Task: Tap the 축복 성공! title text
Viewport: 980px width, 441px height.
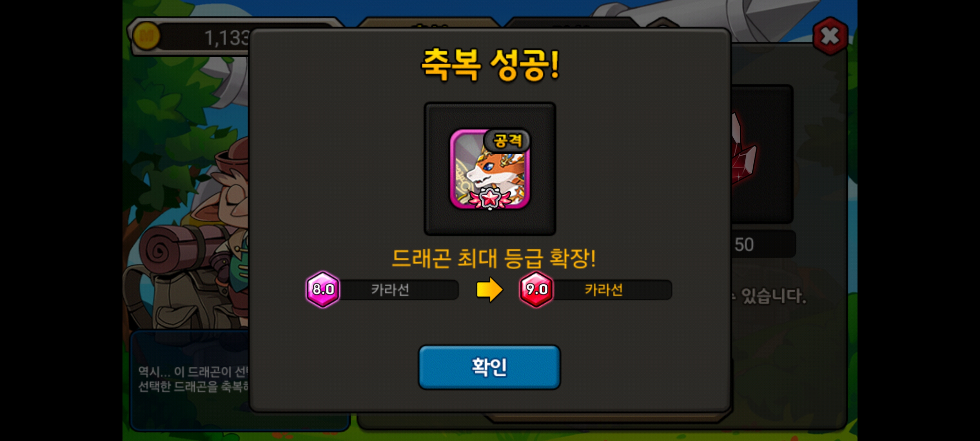Action: click(490, 65)
